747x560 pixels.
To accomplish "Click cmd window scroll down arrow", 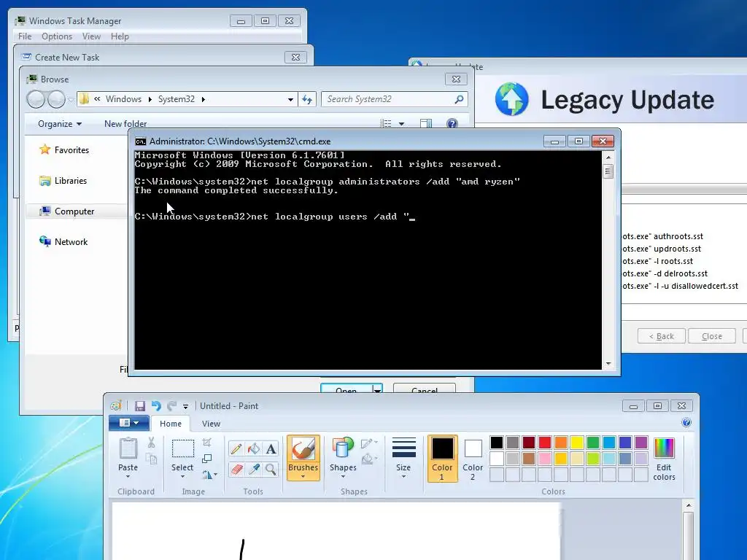I will [x=608, y=364].
